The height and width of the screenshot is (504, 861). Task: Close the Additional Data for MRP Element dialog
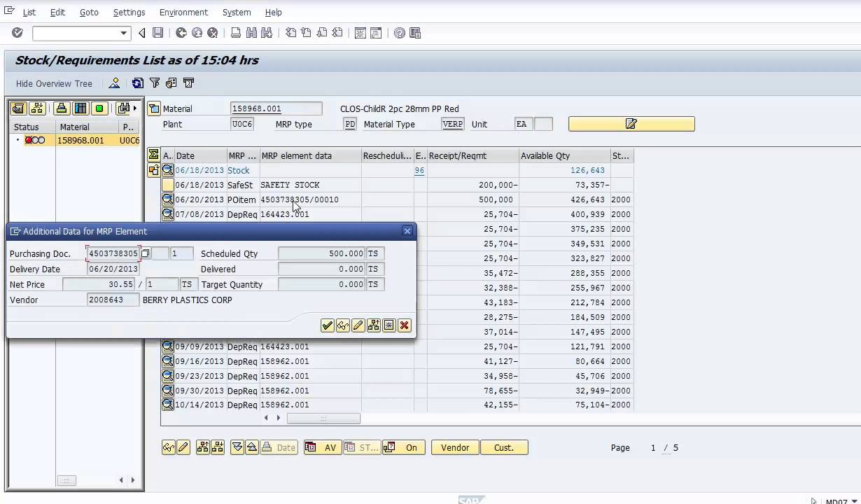407,231
